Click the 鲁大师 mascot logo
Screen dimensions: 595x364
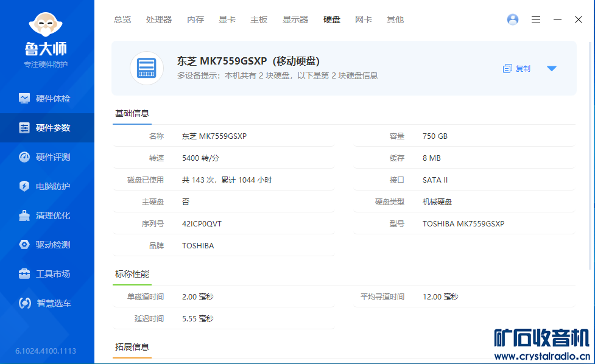[46, 25]
